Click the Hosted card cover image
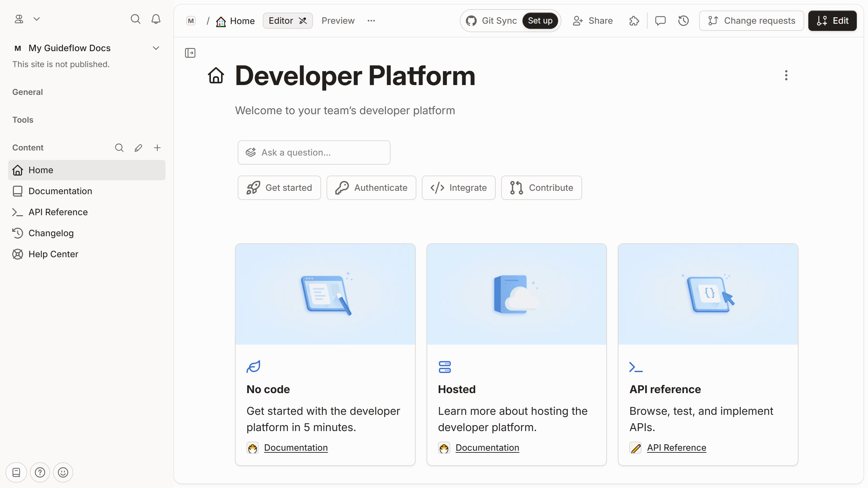Screen dimensions: 868x488 coord(516,294)
